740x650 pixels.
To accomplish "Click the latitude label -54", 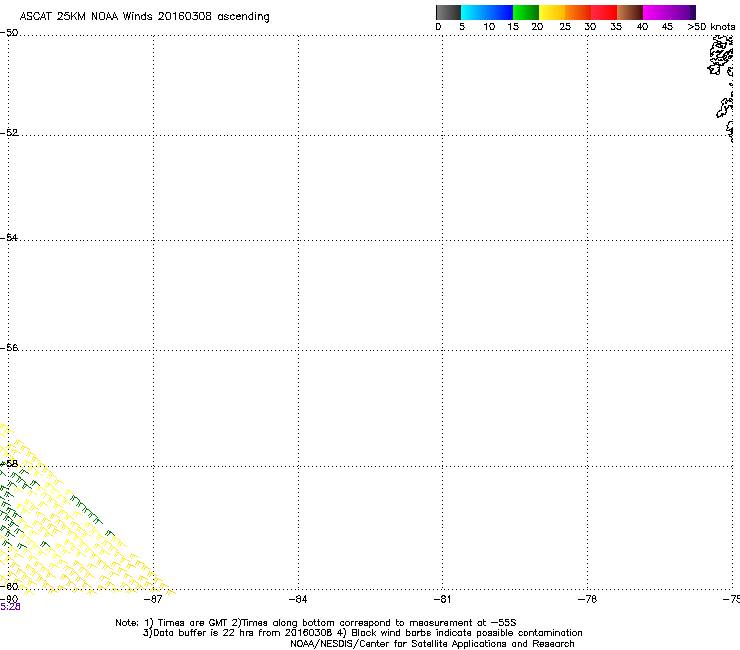I will point(9,237).
